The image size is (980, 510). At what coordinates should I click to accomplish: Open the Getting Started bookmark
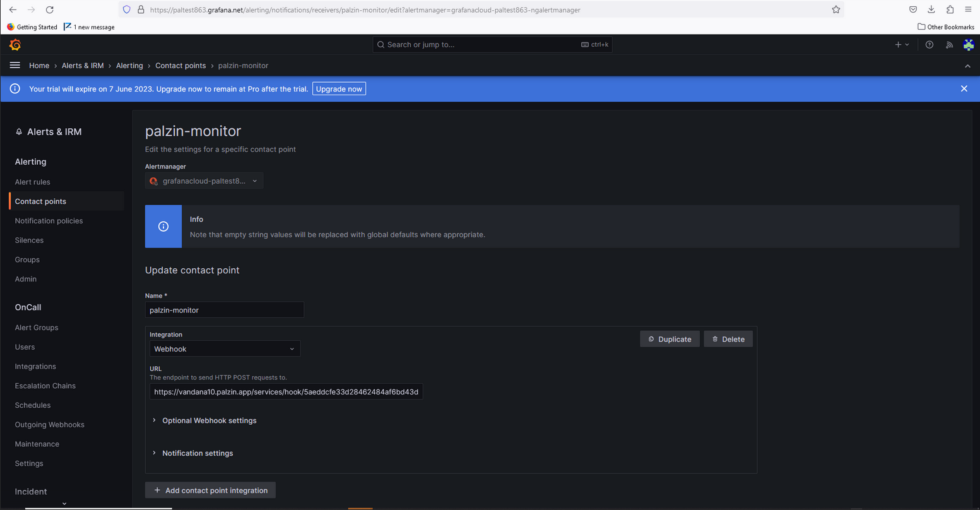pyautogui.click(x=32, y=27)
